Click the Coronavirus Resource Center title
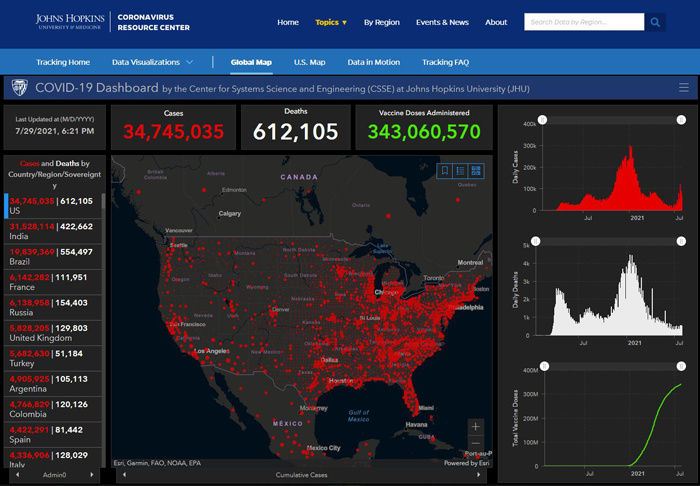700x486 pixels. 154,22
